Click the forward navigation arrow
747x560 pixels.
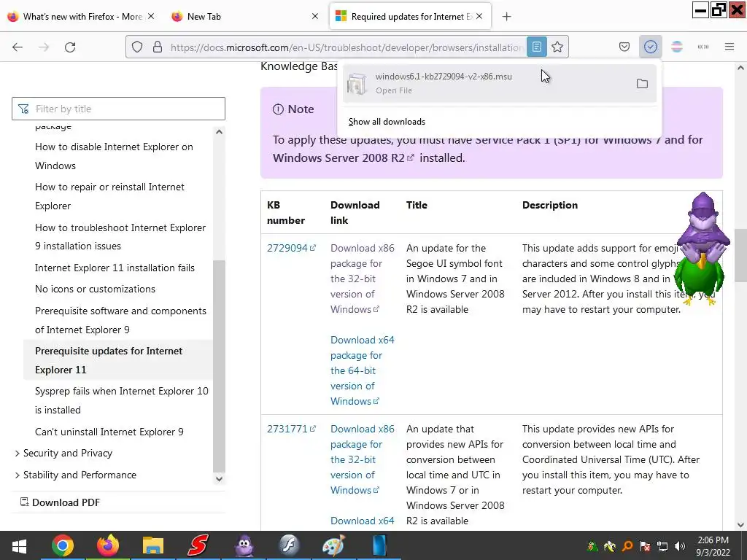(44, 47)
